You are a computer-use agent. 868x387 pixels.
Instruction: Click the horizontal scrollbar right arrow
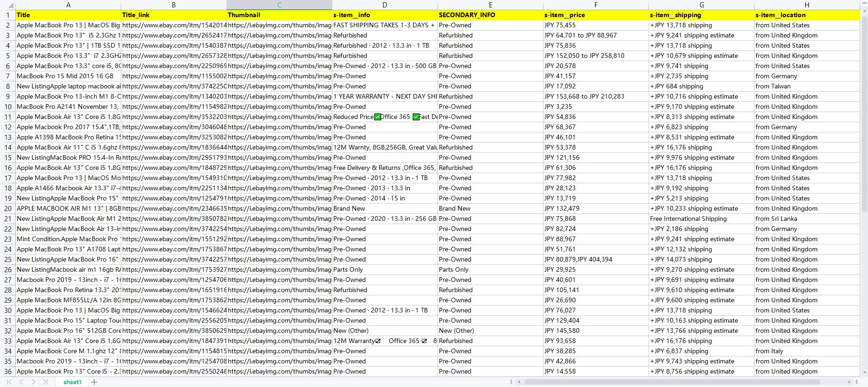(x=849, y=382)
